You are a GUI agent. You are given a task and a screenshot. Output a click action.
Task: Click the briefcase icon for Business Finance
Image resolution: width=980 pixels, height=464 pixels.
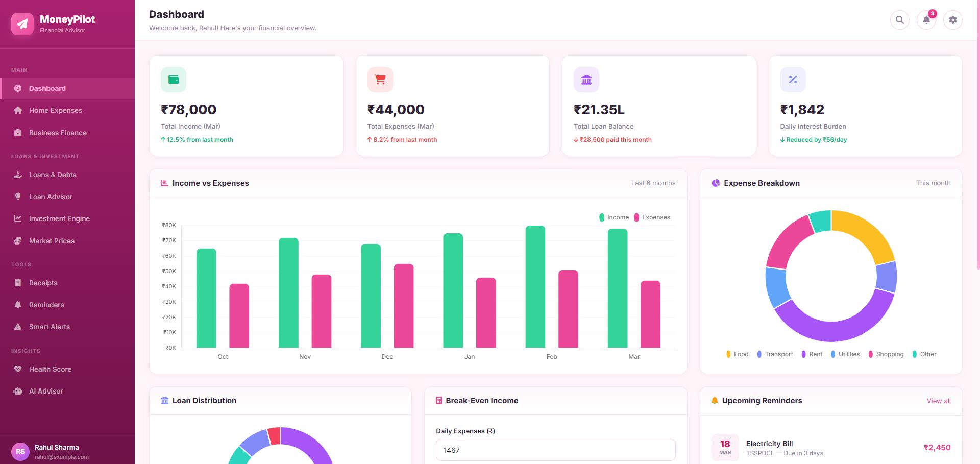pyautogui.click(x=18, y=133)
